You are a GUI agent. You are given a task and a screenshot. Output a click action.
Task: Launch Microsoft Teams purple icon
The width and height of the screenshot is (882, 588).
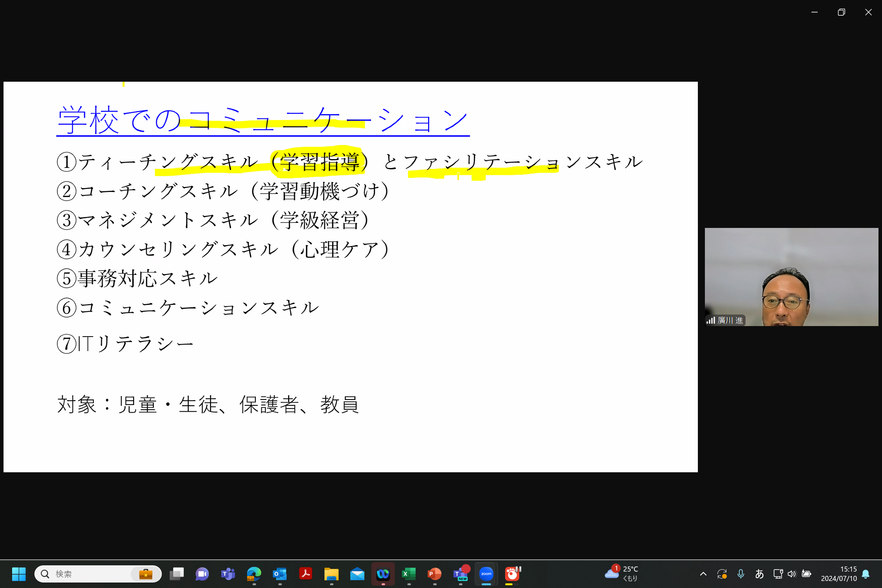[228, 574]
